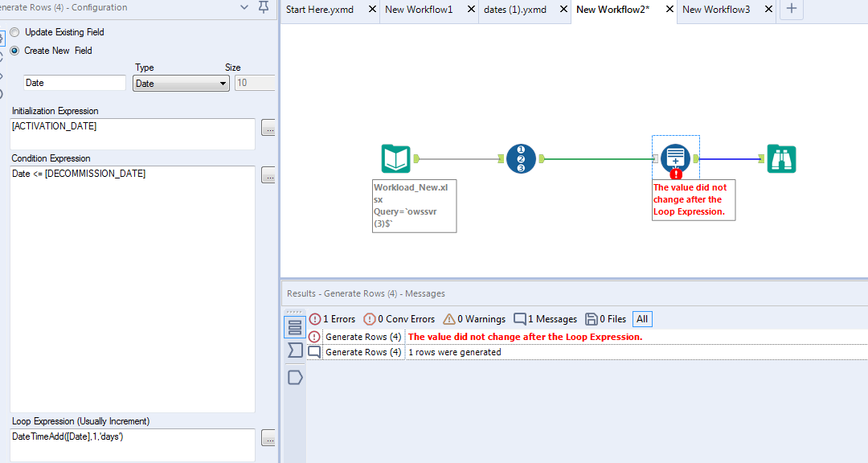Close the Start Here.yxmd tab
The height and width of the screenshot is (463, 868).
(373, 10)
